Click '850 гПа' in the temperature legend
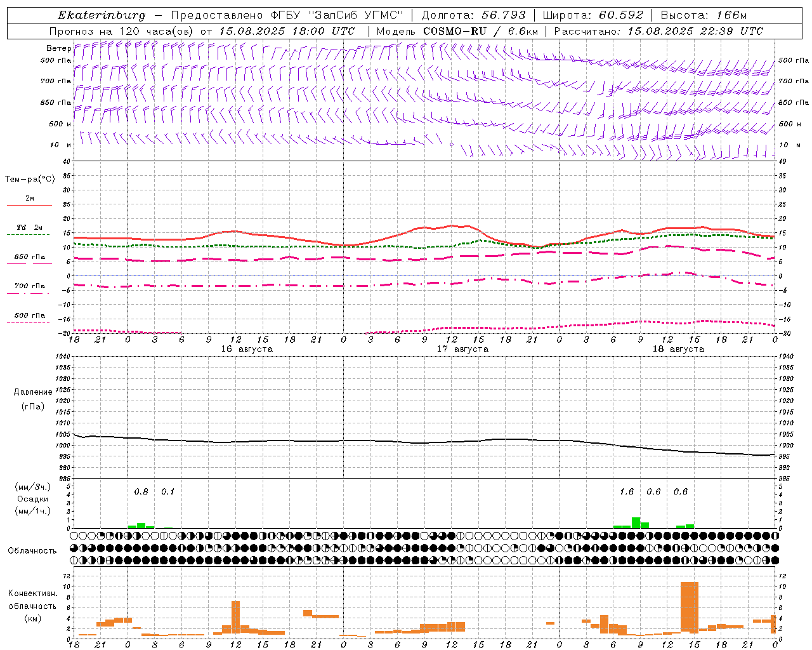This screenshot has width=812, height=650. pos(30,257)
